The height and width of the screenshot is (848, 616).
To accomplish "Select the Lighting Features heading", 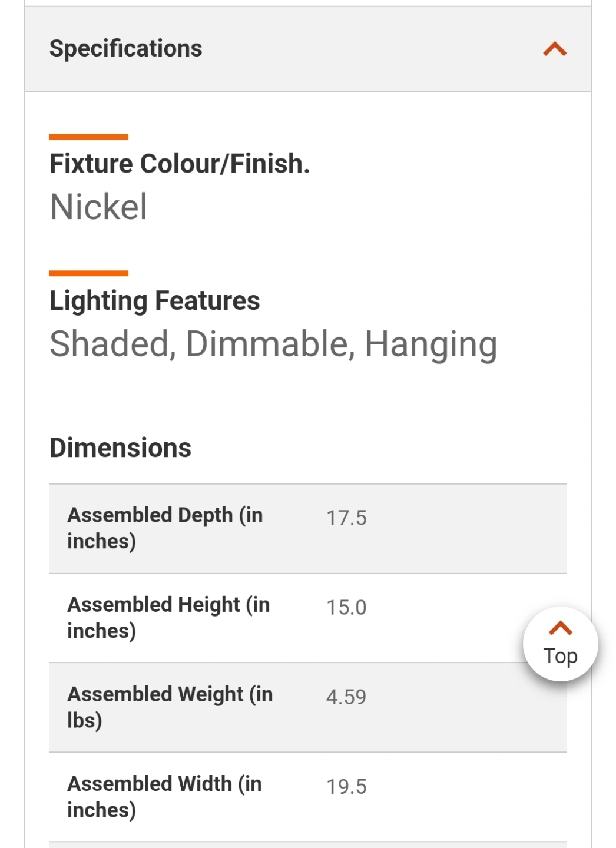I will pyautogui.click(x=154, y=301).
